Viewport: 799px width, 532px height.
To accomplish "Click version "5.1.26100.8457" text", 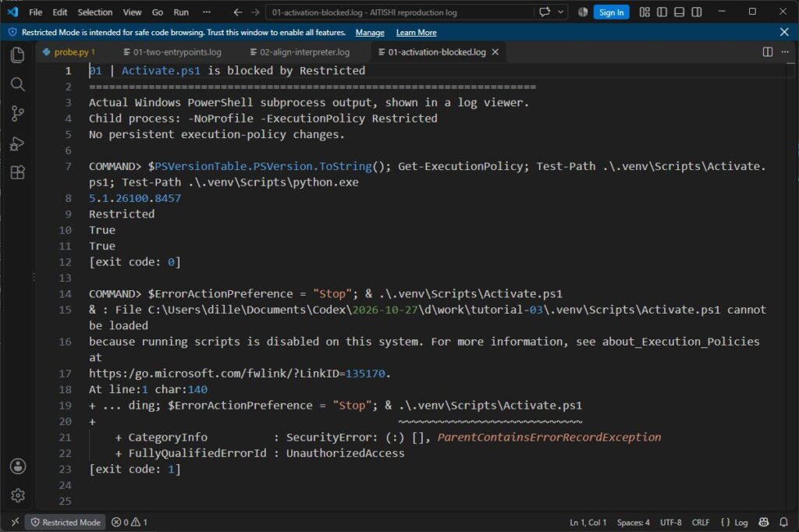I will 135,198.
